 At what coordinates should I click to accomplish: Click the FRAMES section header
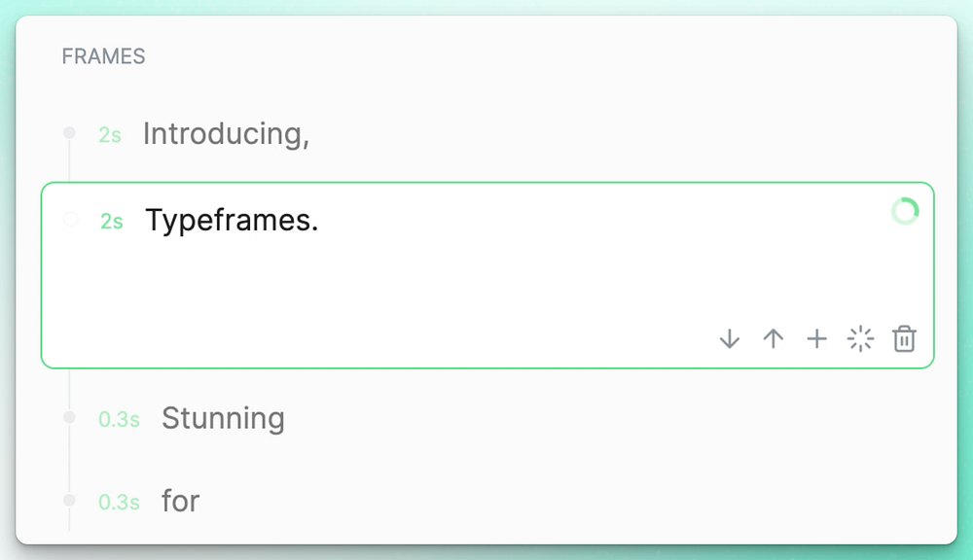[103, 56]
